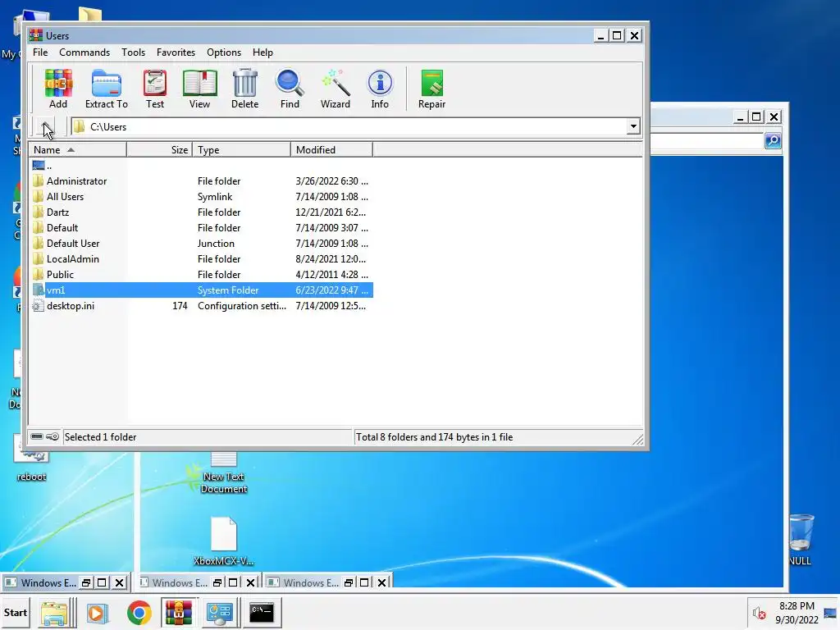Select the Default User junction row

coord(202,243)
